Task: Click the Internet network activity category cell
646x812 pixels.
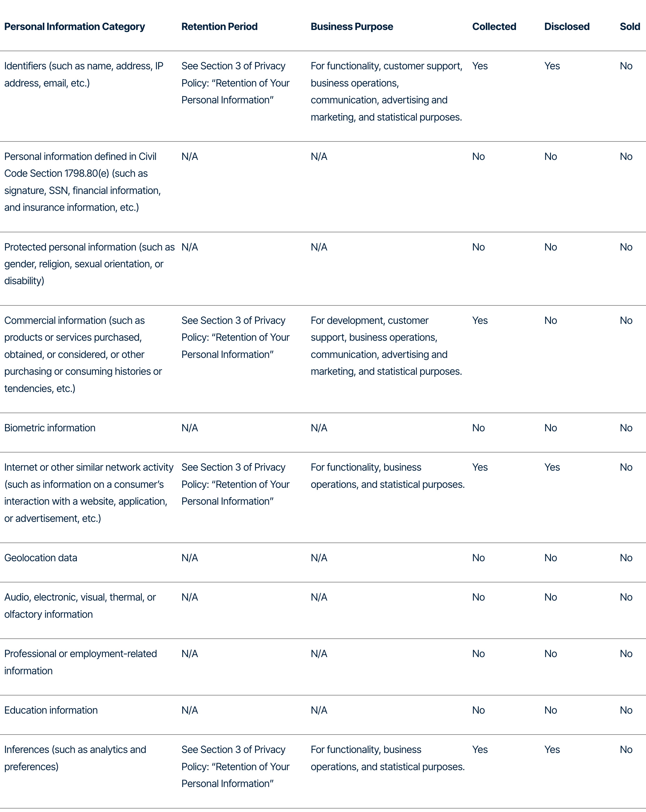Action: (x=88, y=493)
